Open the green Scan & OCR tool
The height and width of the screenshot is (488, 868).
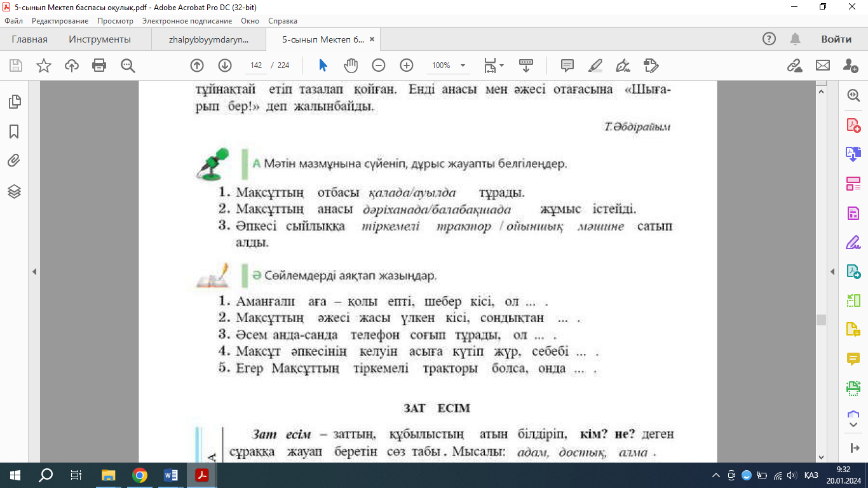click(x=853, y=387)
